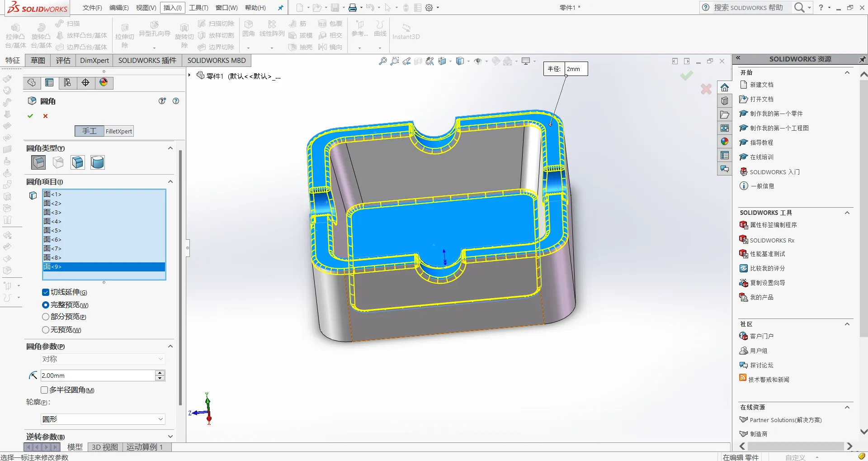Screen dimensions: 868x461
Task: Open the 文件(F) menu
Action: (x=92, y=8)
